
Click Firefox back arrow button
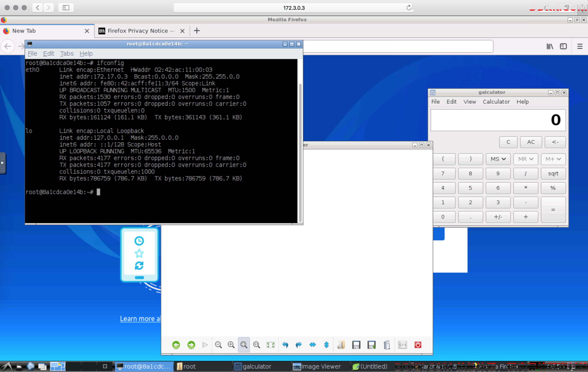tap(8, 46)
